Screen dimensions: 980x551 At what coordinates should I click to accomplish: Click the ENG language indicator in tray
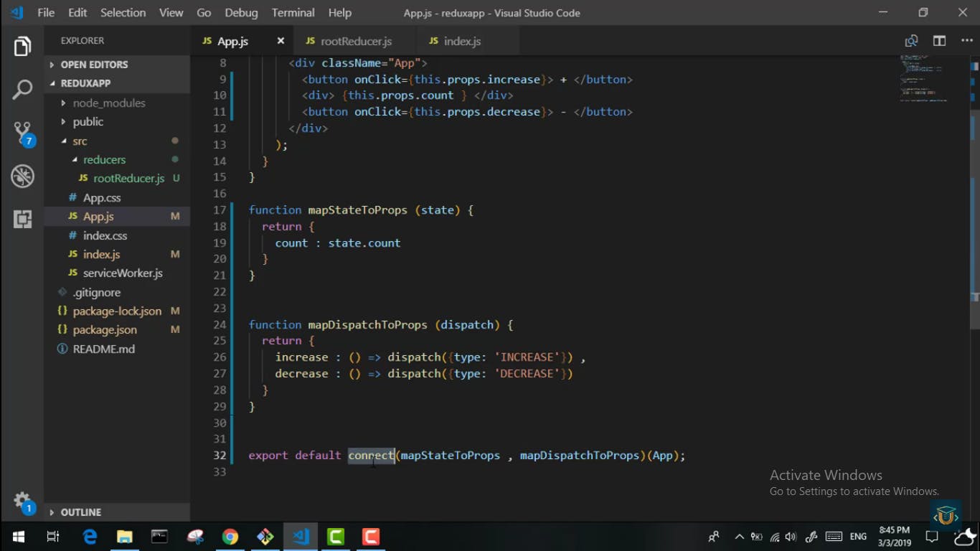858,537
